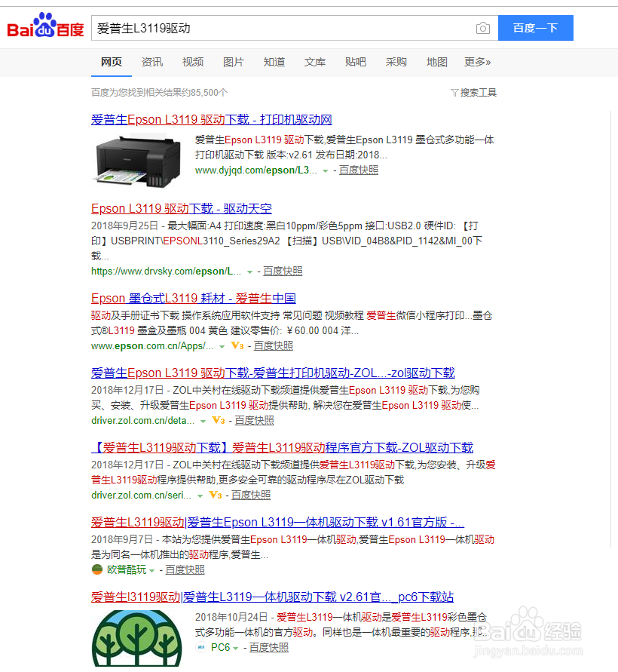Open the 地图 tab
The image size is (618, 672).
point(437,62)
